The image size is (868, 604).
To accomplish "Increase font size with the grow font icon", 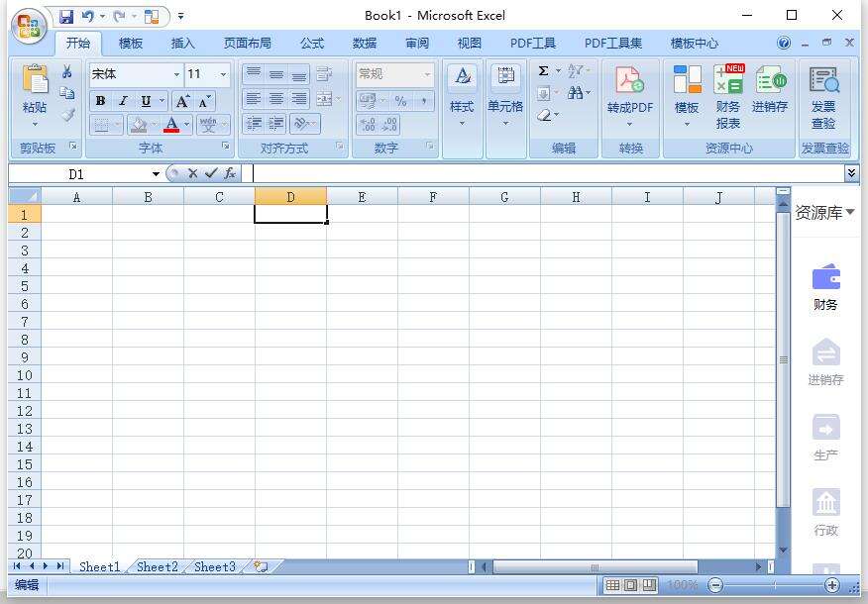I will 181,101.
